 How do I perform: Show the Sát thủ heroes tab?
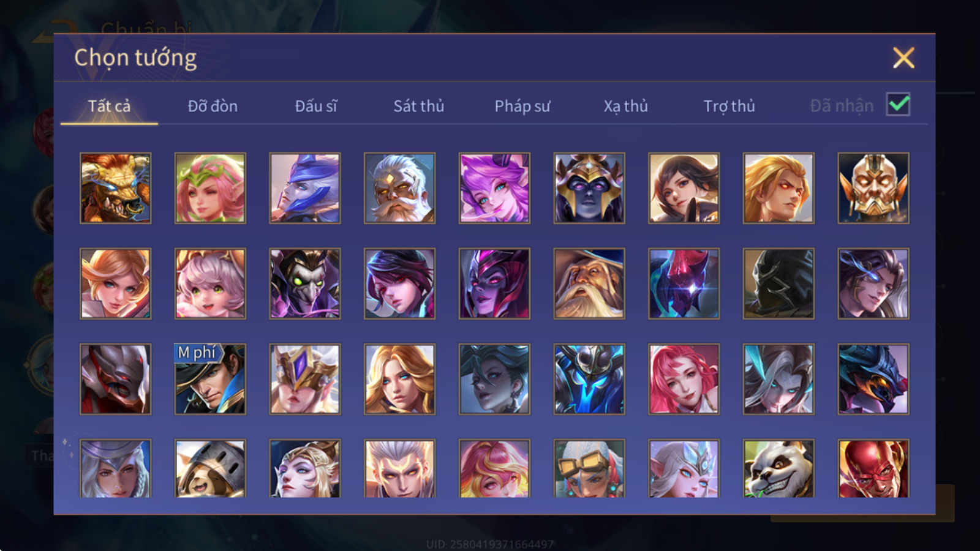point(419,106)
